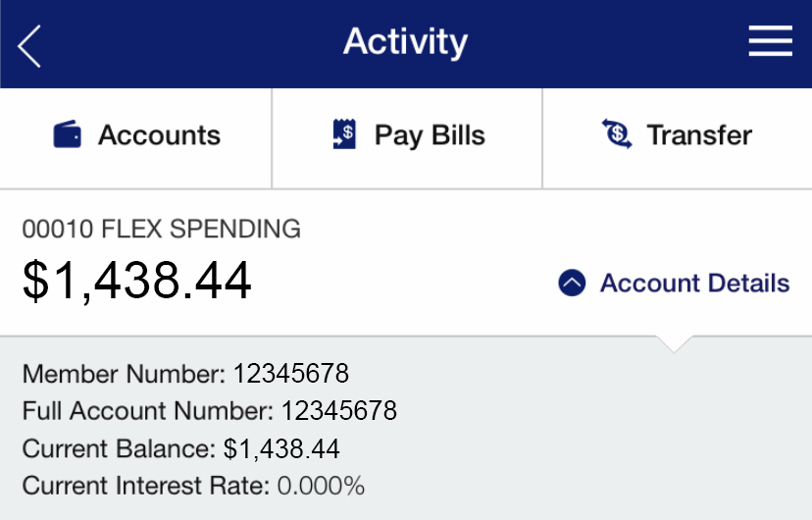This screenshot has height=520, width=812.
Task: Select the Transfer tab label
Action: (699, 135)
